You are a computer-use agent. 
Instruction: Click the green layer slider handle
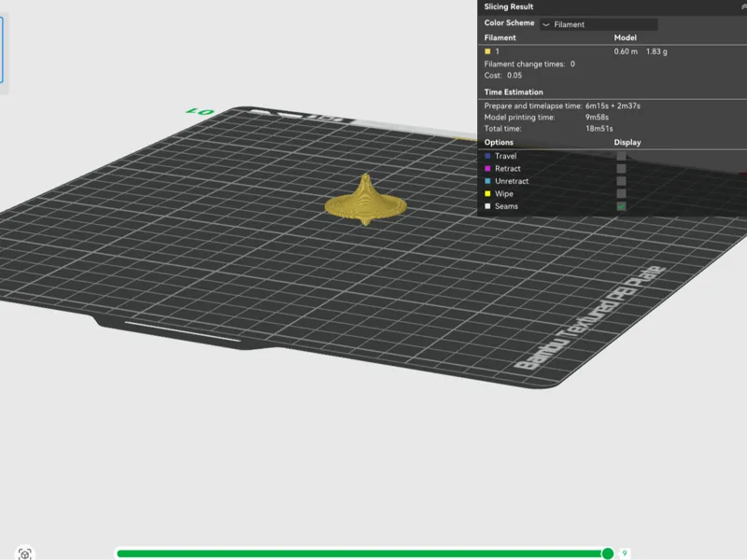(x=608, y=553)
